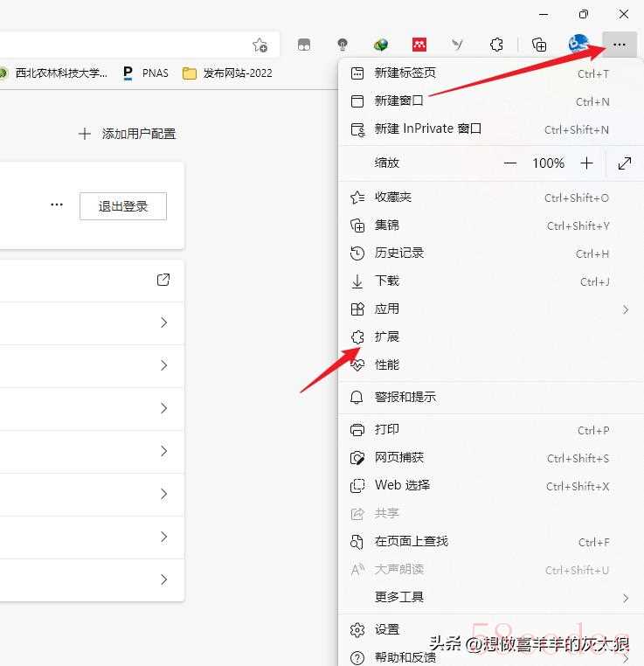The image size is (644, 666).
Task: Click the add-to-favorites star in address bar
Action: [260, 45]
